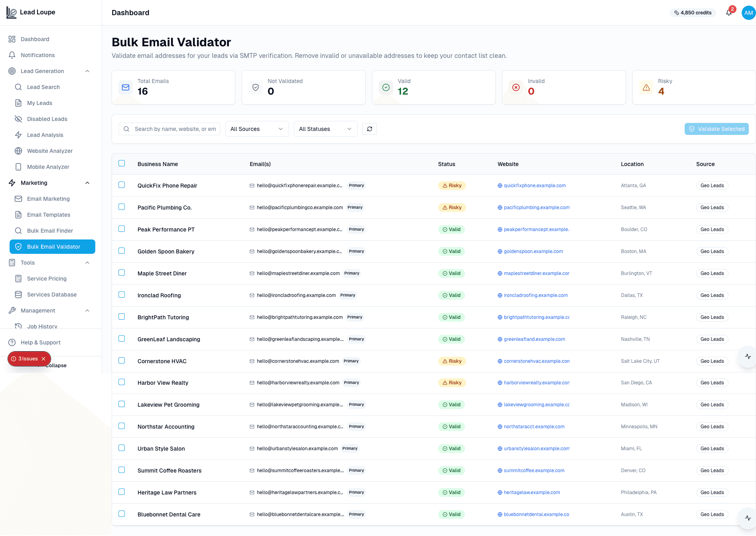This screenshot has width=756, height=536.
Task: Click the 4,850 credits badge
Action: (693, 13)
